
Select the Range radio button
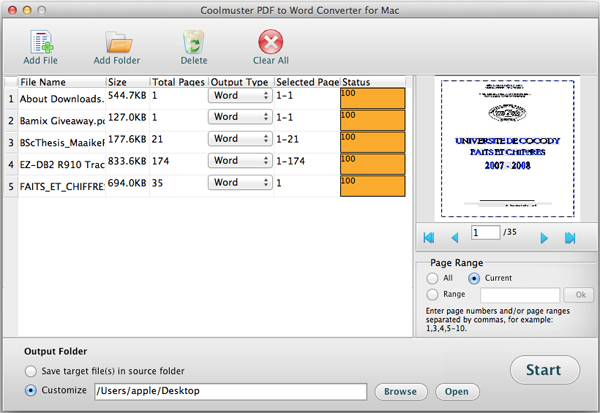432,294
